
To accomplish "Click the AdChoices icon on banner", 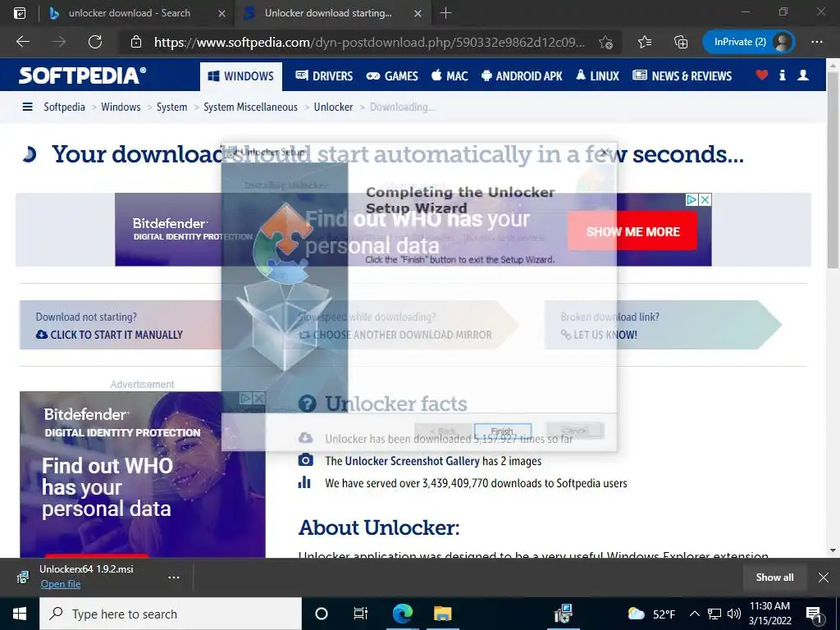I will click(692, 200).
